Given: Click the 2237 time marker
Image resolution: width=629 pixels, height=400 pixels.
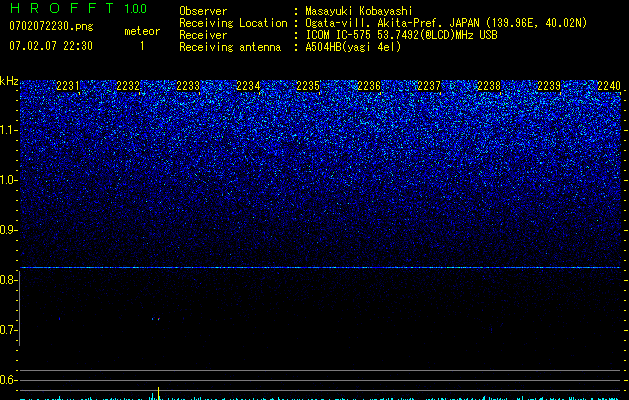Looking at the screenshot, I should [429, 86].
